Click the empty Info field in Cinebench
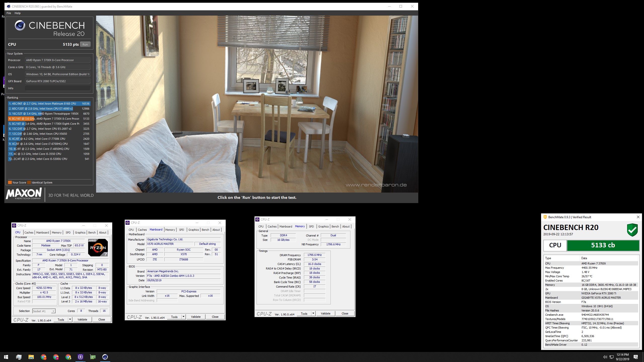This screenshot has width=644, height=362. pos(58,88)
